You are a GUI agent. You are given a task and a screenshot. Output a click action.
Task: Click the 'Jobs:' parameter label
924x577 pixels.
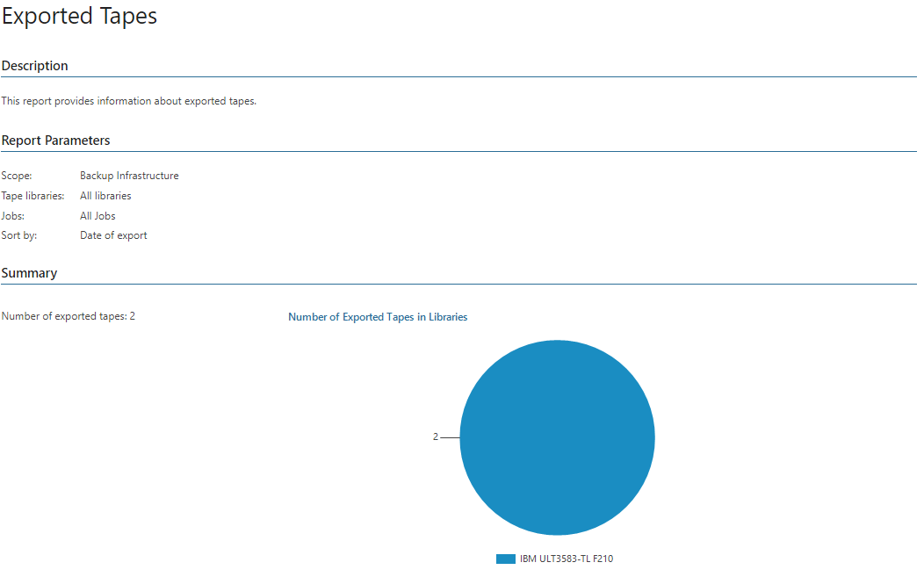click(13, 216)
